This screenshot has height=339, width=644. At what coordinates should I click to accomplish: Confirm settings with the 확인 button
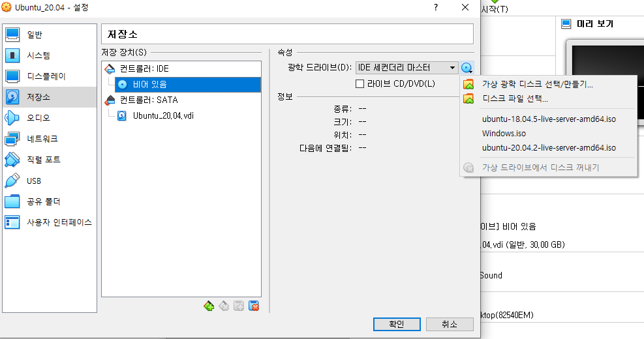coord(397,324)
